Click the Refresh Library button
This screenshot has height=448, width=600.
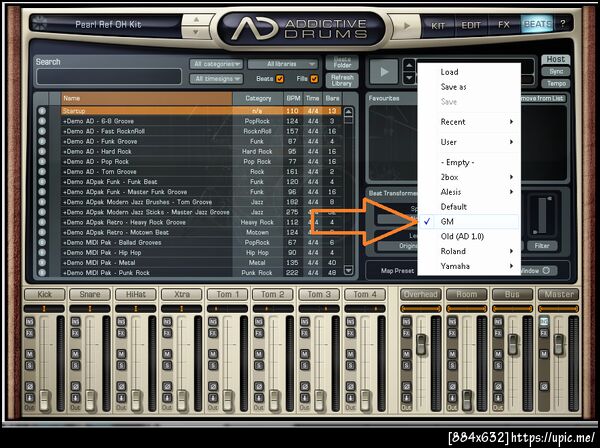(x=342, y=80)
